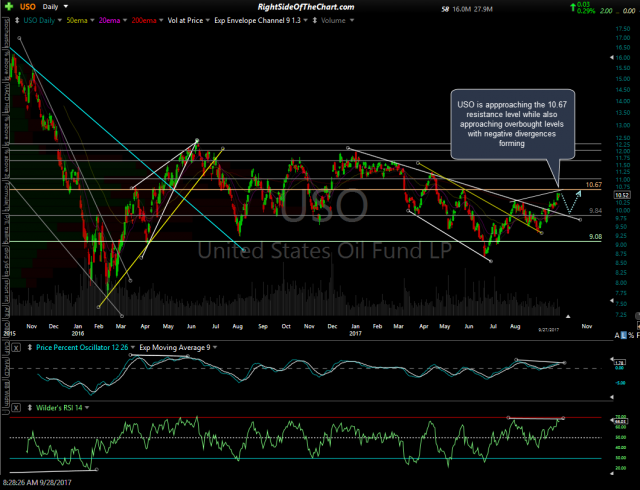Open the 200ema study dropdown
Viewport: 640px width, 490px height.
pyautogui.click(x=161, y=20)
